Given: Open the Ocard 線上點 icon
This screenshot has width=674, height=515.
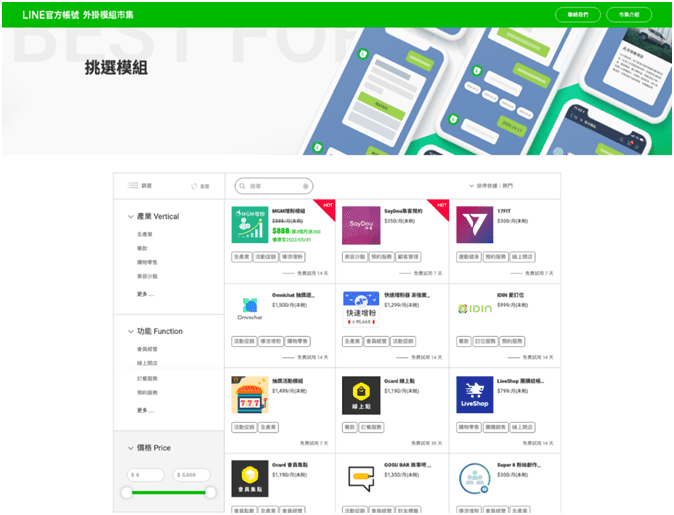Looking at the screenshot, I should pos(361,395).
